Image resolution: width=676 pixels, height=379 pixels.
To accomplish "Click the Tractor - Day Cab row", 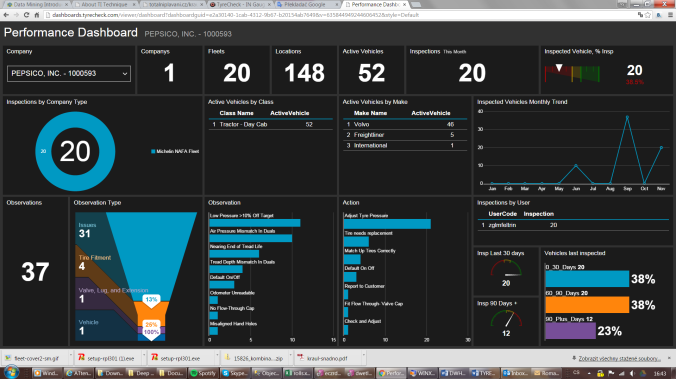I will (271, 125).
